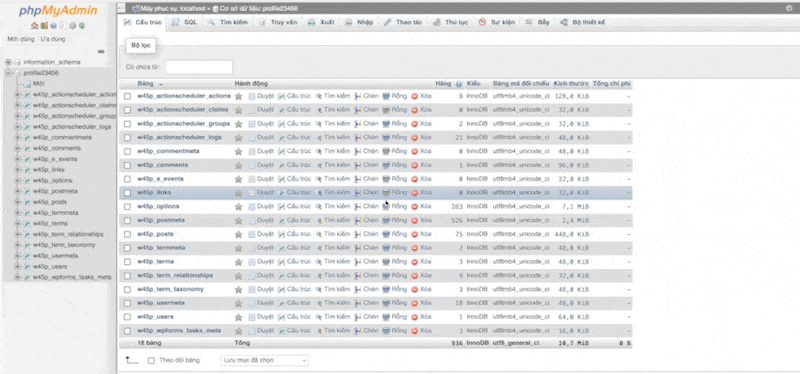The height and width of the screenshot is (374, 800).
Task: Click Duyệt icon for w45p_termmeta
Action: point(252,247)
